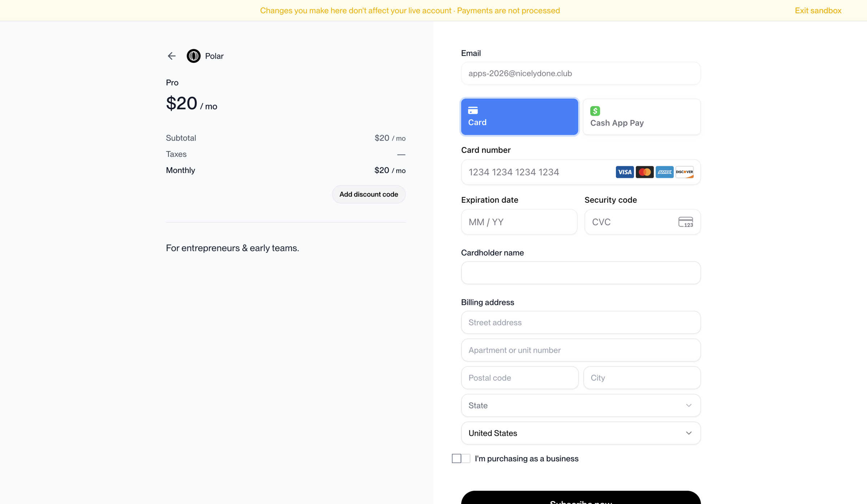867x504 pixels.
Task: Click the Email input field
Action: point(581,73)
